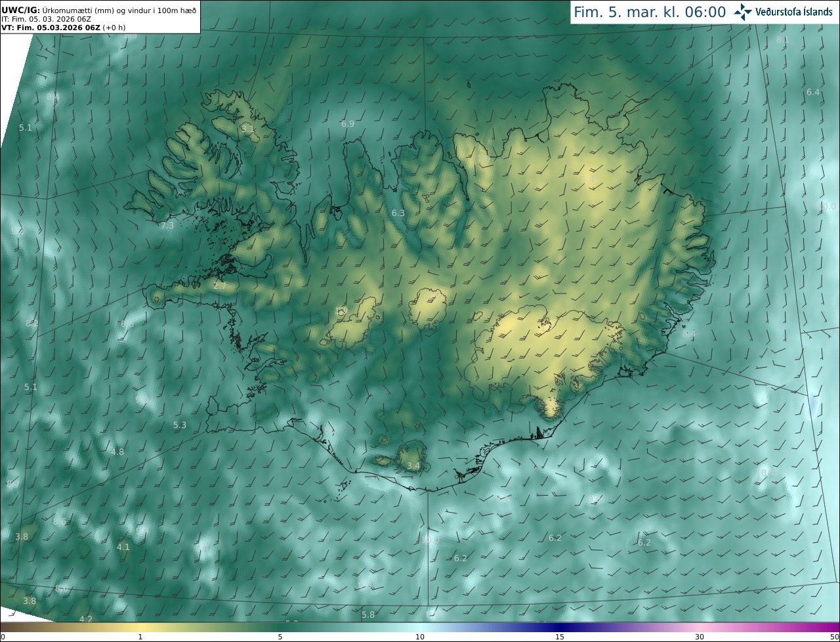Click the round Hofsjökull glacier outline in central Iceland
Image resolution: width=840 pixels, height=642 pixels.
428,308
